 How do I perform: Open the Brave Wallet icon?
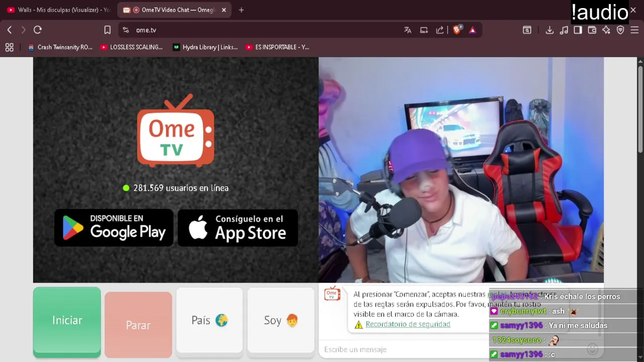pyautogui.click(x=592, y=30)
